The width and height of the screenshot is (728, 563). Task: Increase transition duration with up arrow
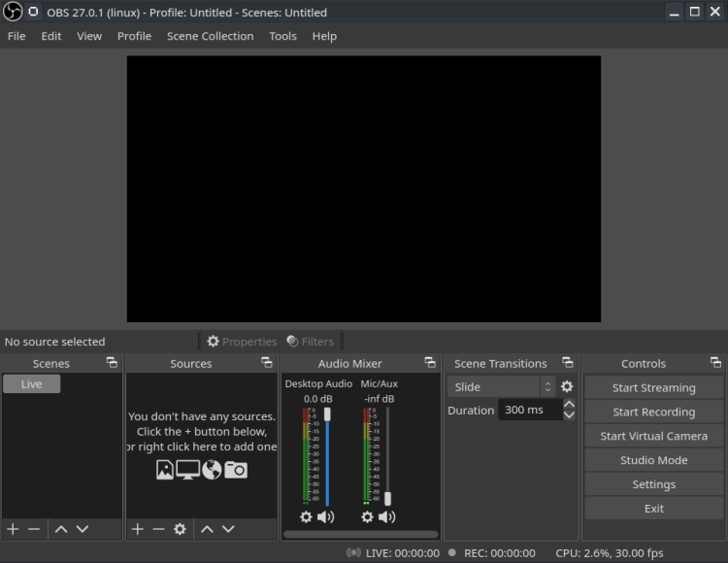[x=569, y=405]
